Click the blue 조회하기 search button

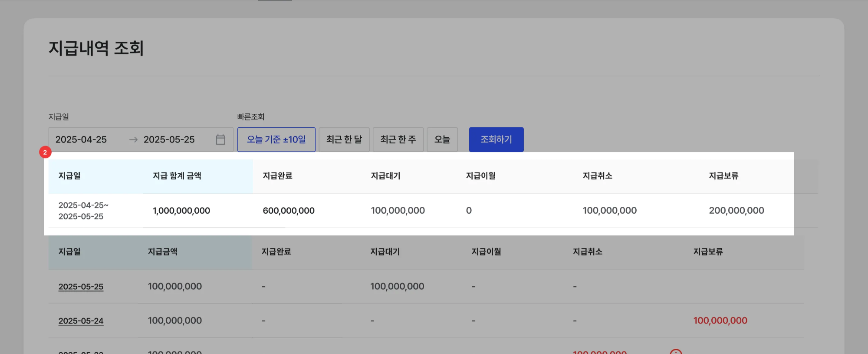click(496, 139)
